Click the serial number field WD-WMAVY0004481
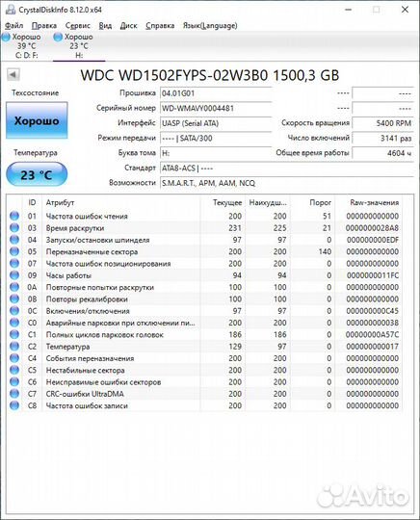This screenshot has width=420, height=520. pos(216,108)
